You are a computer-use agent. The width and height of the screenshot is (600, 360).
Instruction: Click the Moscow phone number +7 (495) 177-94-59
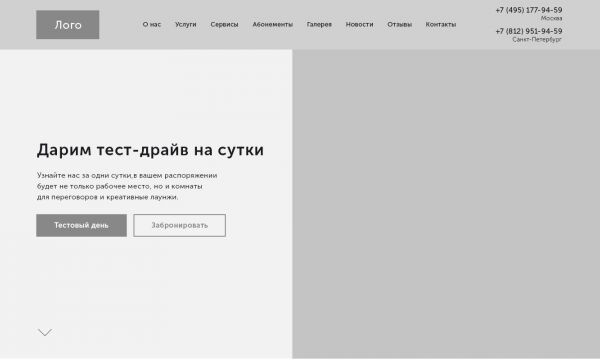529,10
